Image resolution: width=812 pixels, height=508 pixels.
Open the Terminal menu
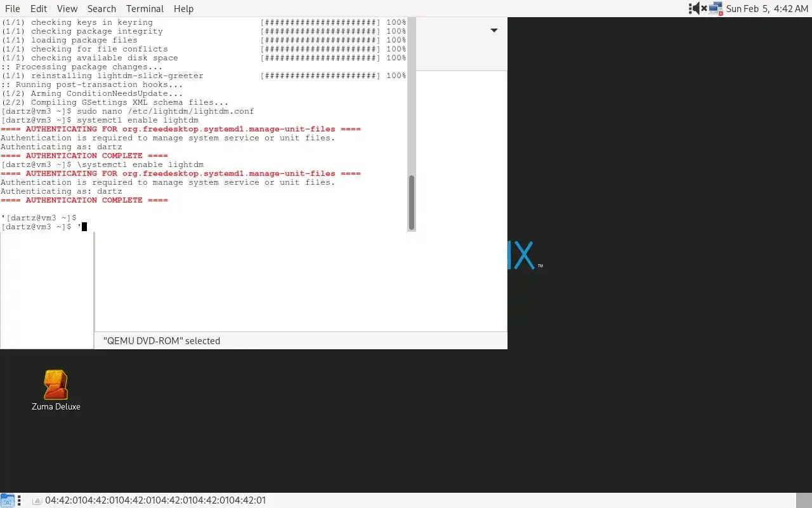[145, 8]
